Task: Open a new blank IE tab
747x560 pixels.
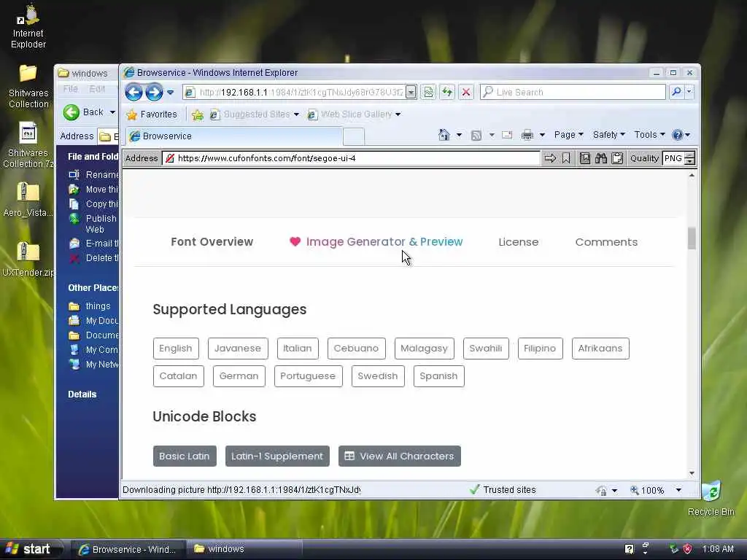Action: pos(354,136)
